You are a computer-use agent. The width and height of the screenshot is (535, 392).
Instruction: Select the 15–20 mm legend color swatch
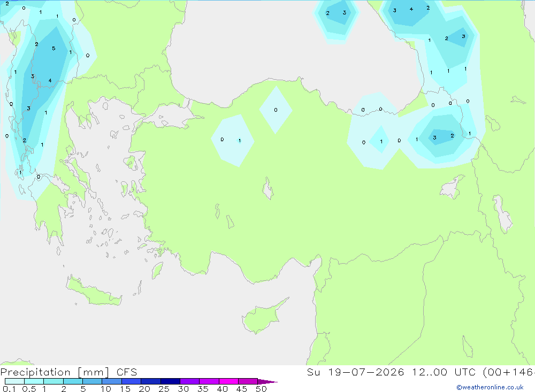pyautogui.click(x=131, y=381)
